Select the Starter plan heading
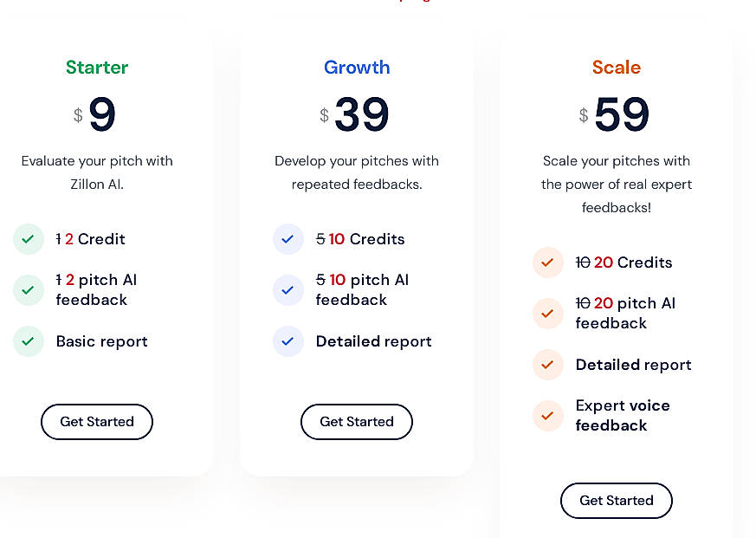 tap(97, 68)
